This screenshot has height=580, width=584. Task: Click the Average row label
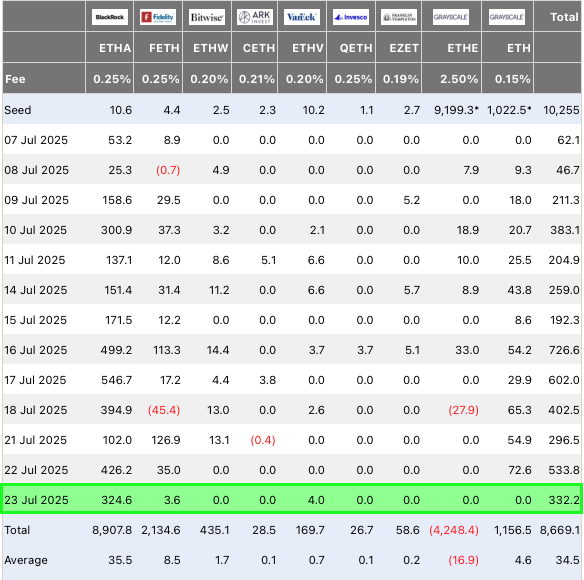click(x=26, y=560)
